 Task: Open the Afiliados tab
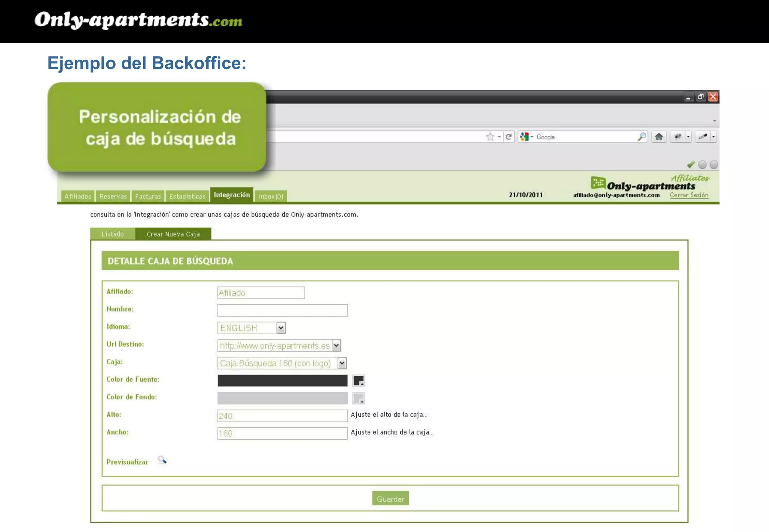pos(78,196)
